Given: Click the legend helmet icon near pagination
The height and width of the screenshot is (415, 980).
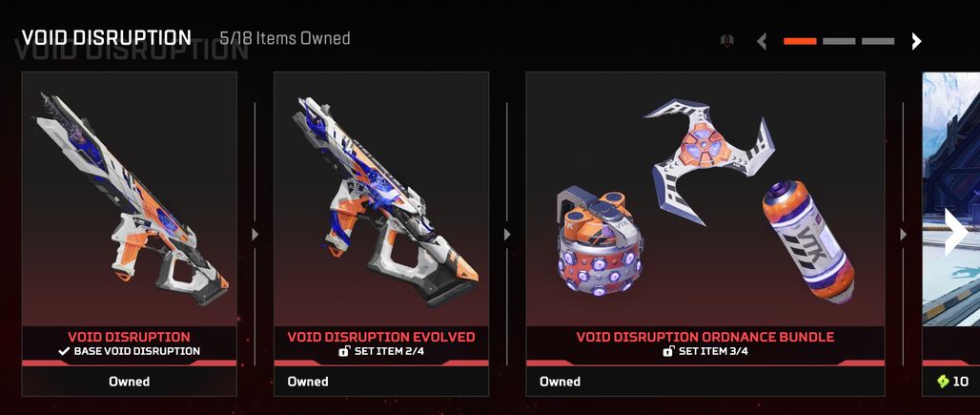Looking at the screenshot, I should tap(726, 41).
